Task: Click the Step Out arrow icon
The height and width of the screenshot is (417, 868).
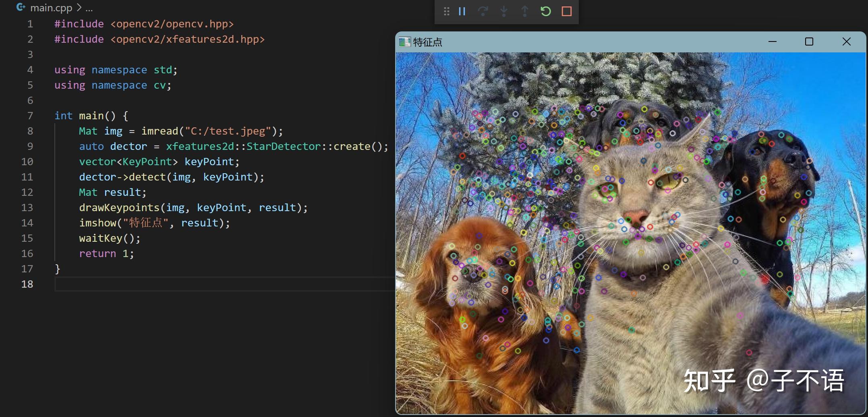Action: click(x=524, y=11)
